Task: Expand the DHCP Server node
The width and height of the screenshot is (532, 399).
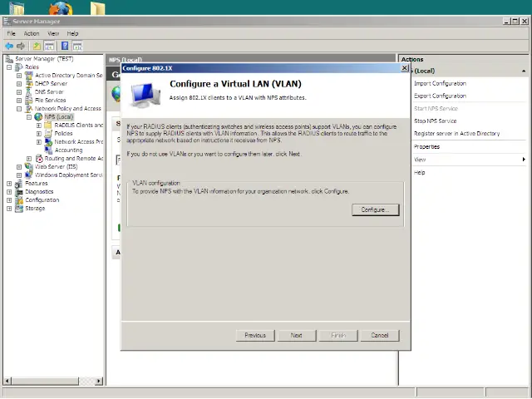Action: coord(19,84)
